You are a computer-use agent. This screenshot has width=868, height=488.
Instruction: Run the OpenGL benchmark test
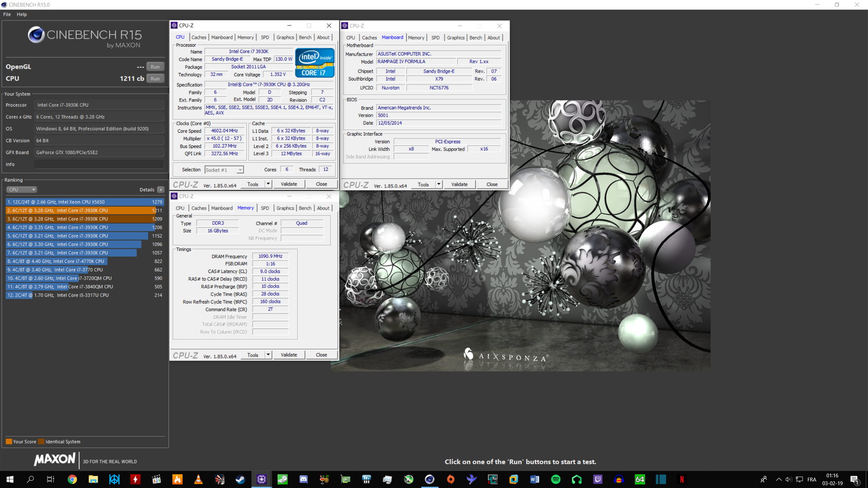[155, 67]
